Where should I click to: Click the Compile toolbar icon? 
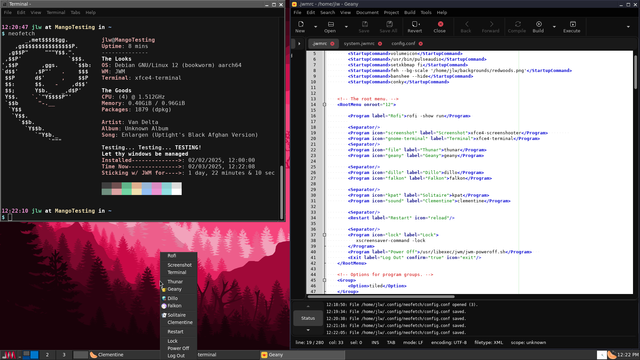(517, 24)
